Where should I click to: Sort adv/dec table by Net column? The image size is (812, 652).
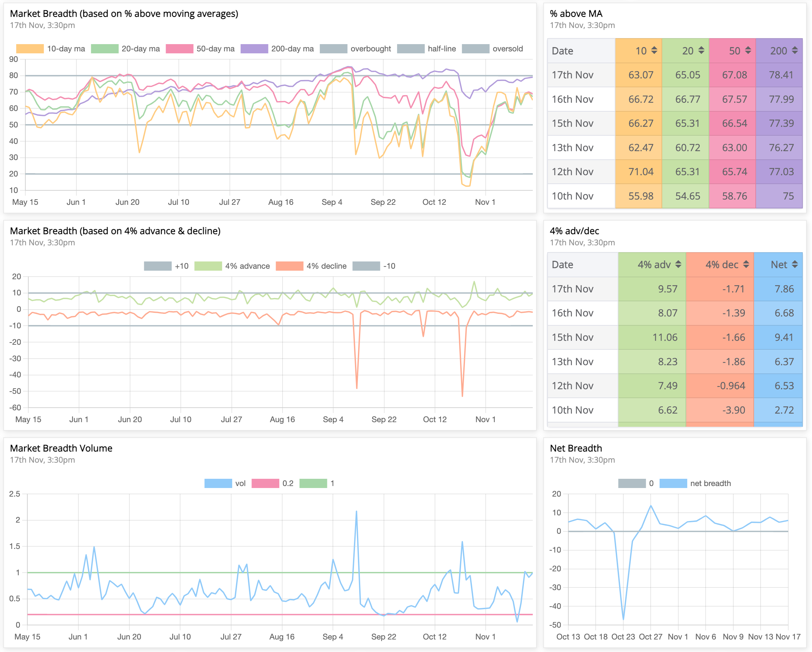(x=795, y=264)
